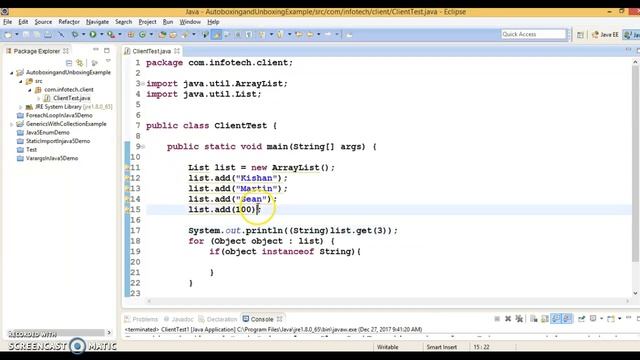Click the New Java Class green C icon
The width and height of the screenshot is (640, 360).
142,35
